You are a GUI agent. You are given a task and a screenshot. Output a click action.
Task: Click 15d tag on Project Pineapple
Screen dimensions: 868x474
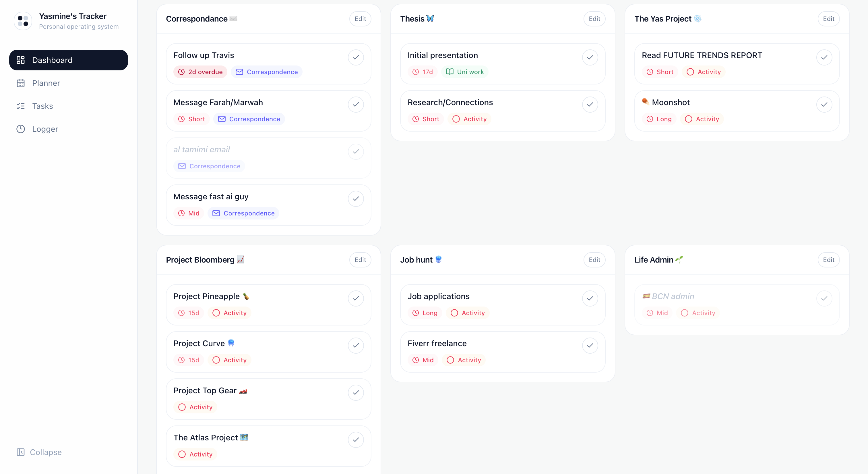coord(189,313)
